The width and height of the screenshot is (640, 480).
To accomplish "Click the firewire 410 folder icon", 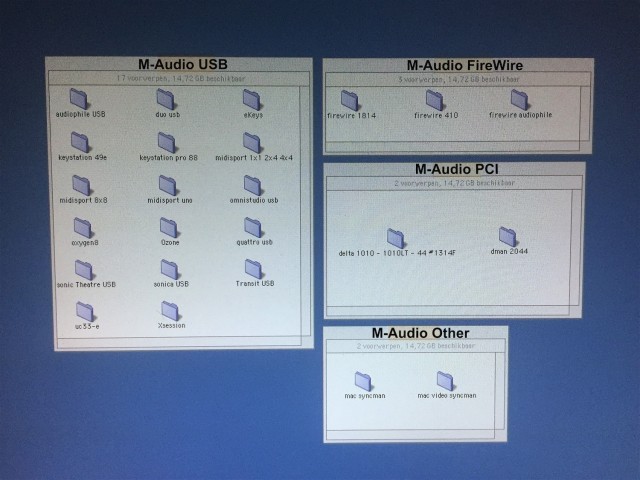I will (435, 100).
